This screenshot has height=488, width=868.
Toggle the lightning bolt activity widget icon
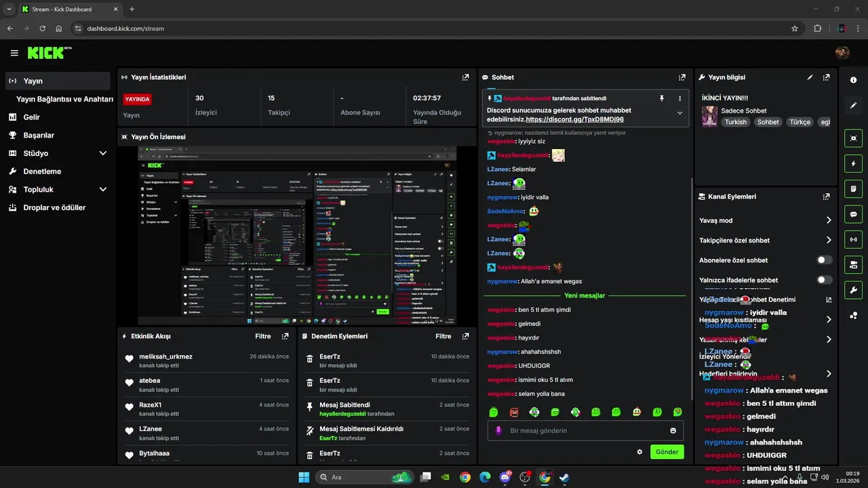853,163
